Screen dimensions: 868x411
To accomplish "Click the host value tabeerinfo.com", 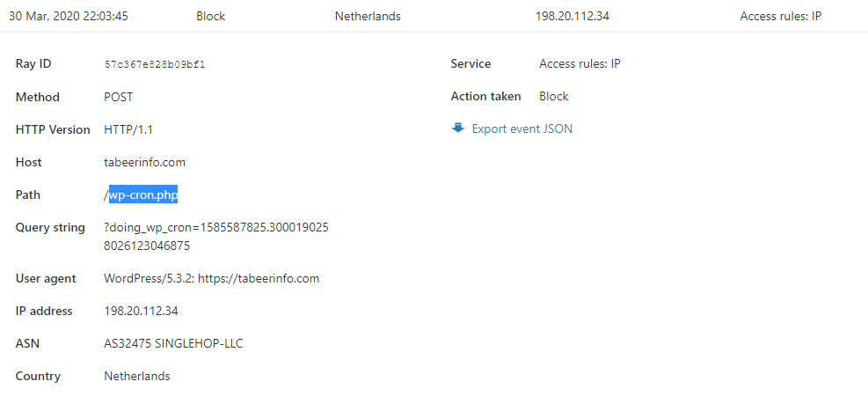I will (x=144, y=162).
